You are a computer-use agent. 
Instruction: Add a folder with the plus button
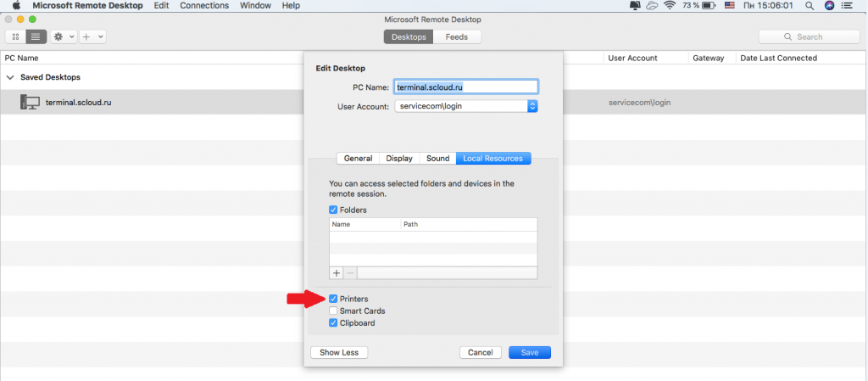point(337,273)
